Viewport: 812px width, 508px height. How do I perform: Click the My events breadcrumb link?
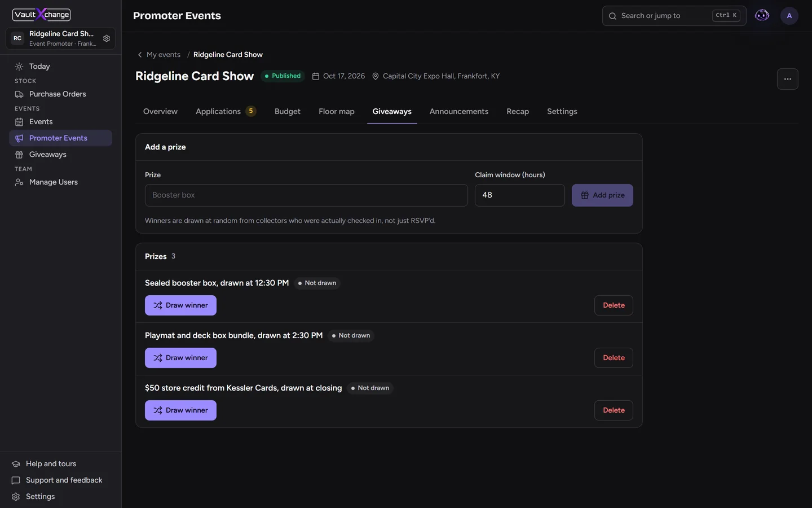[x=164, y=55]
